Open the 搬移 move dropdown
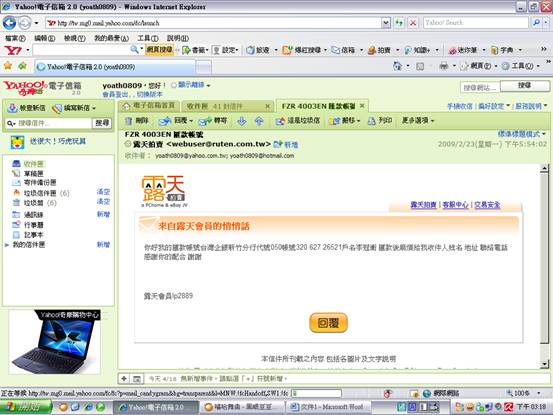The height and width of the screenshot is (415, 553). 345,121
